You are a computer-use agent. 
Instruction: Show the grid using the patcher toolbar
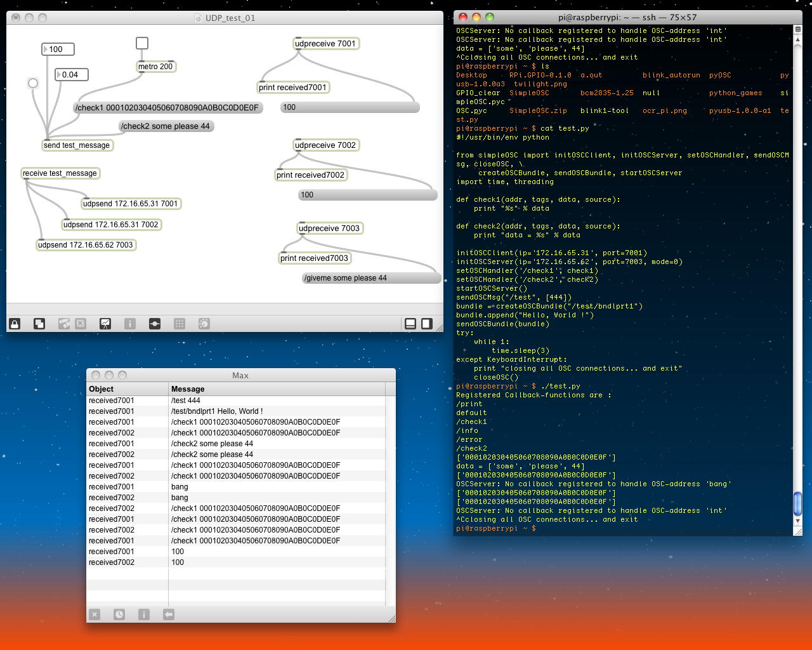point(180,324)
